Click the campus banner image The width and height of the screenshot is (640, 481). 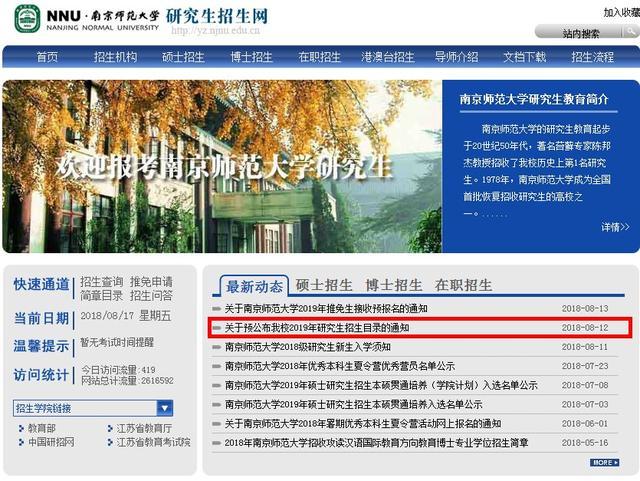(x=222, y=166)
